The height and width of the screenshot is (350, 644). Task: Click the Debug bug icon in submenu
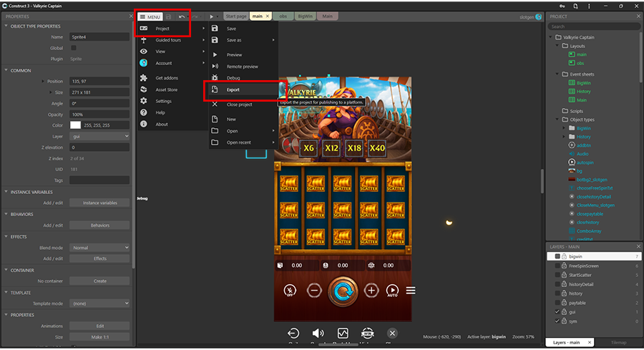tap(215, 77)
